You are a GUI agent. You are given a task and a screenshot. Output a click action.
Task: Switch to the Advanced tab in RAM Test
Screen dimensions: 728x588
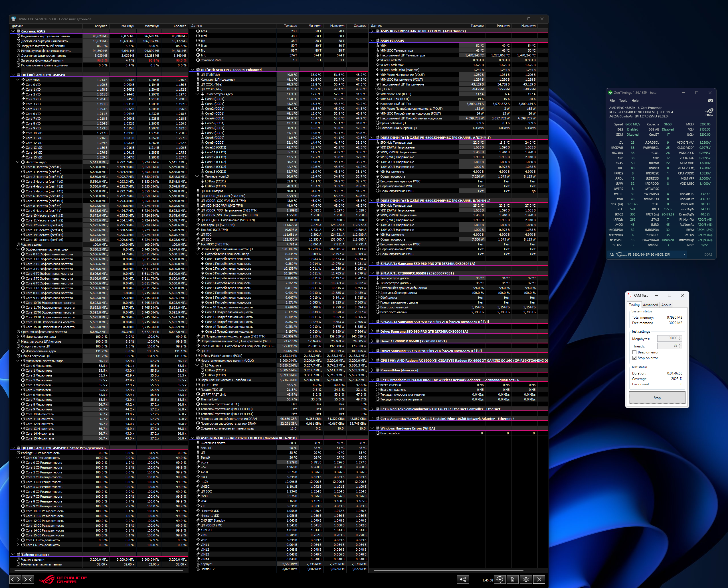point(650,305)
